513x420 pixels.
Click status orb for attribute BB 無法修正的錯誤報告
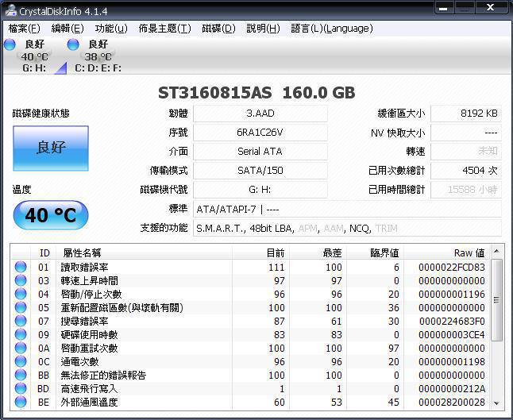pyautogui.click(x=21, y=375)
